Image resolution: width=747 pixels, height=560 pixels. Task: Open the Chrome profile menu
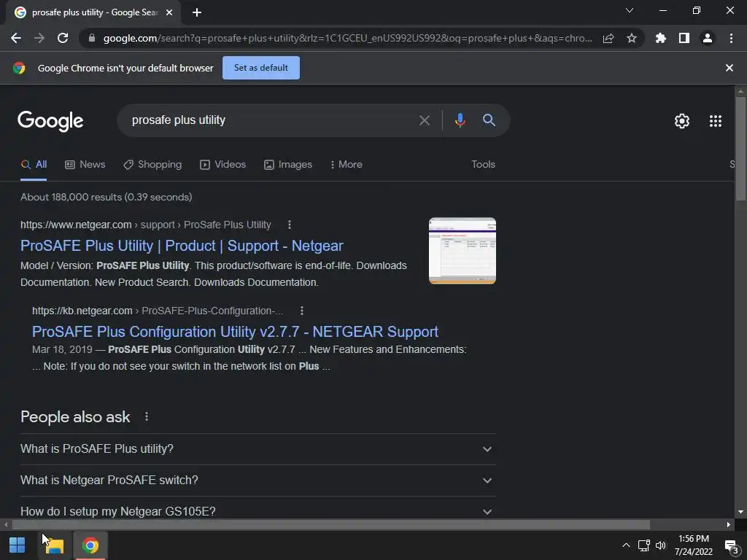click(708, 38)
